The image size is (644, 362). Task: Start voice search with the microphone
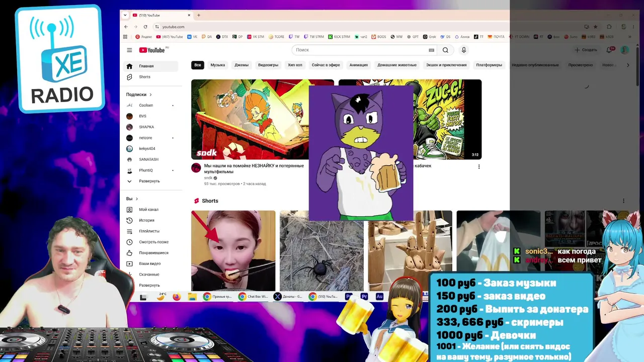[x=464, y=50]
